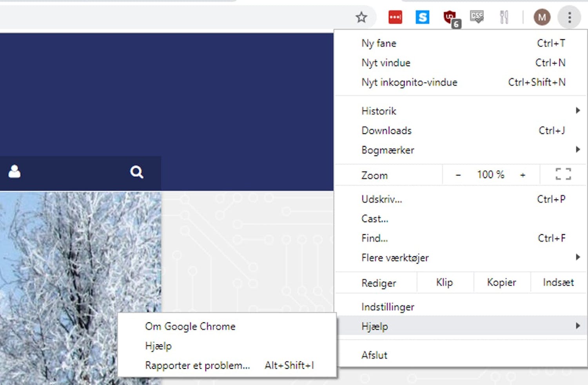The width and height of the screenshot is (588, 385).
Task: Open the search magnifier on the webpage
Action: click(136, 172)
